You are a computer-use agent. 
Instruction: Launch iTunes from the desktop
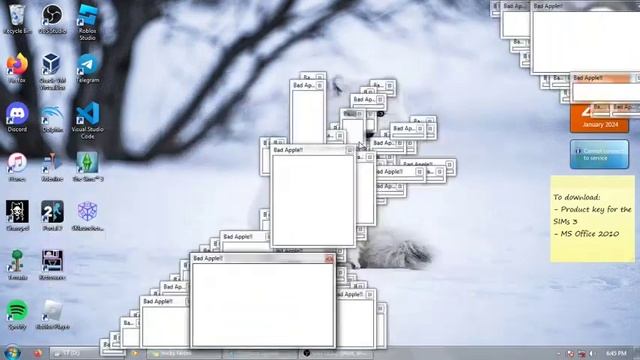17,167
